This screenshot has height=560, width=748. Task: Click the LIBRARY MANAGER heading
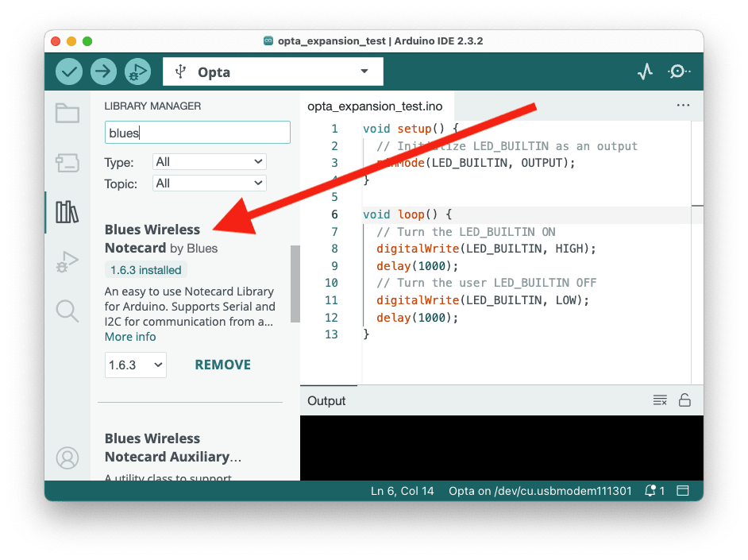click(152, 106)
